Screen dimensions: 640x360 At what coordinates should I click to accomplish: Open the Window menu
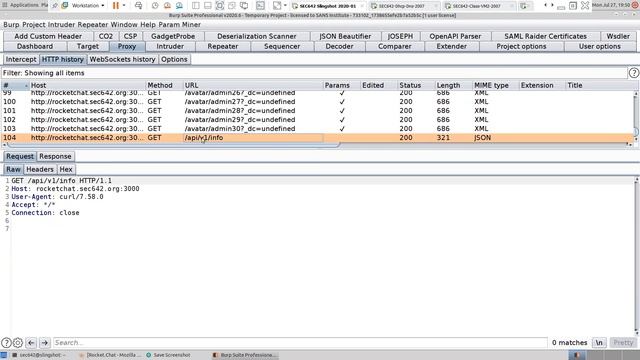(x=124, y=24)
